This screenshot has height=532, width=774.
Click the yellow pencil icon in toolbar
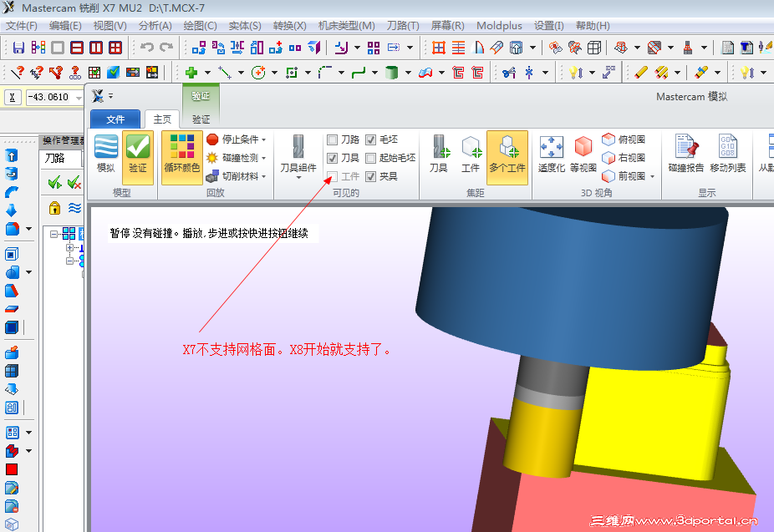click(x=641, y=73)
